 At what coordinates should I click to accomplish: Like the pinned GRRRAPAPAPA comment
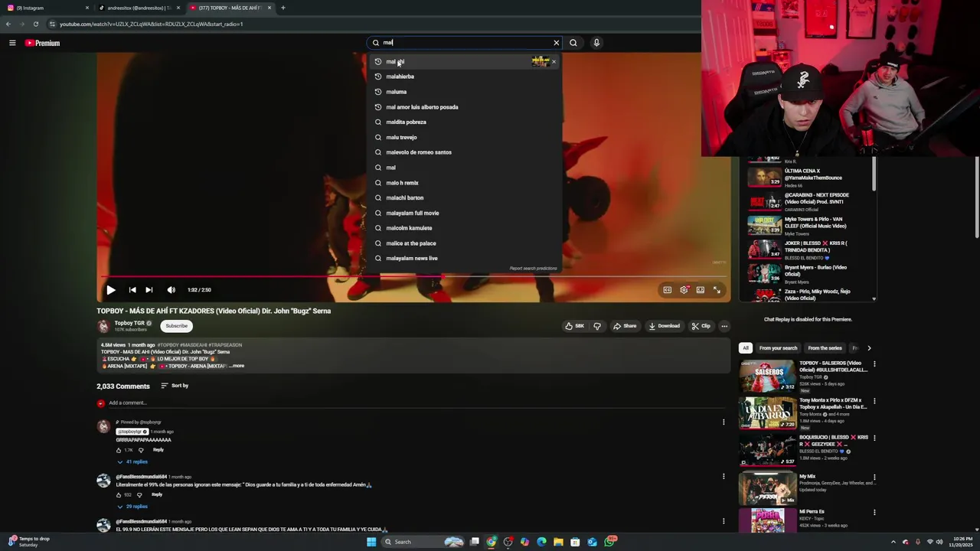tap(119, 450)
